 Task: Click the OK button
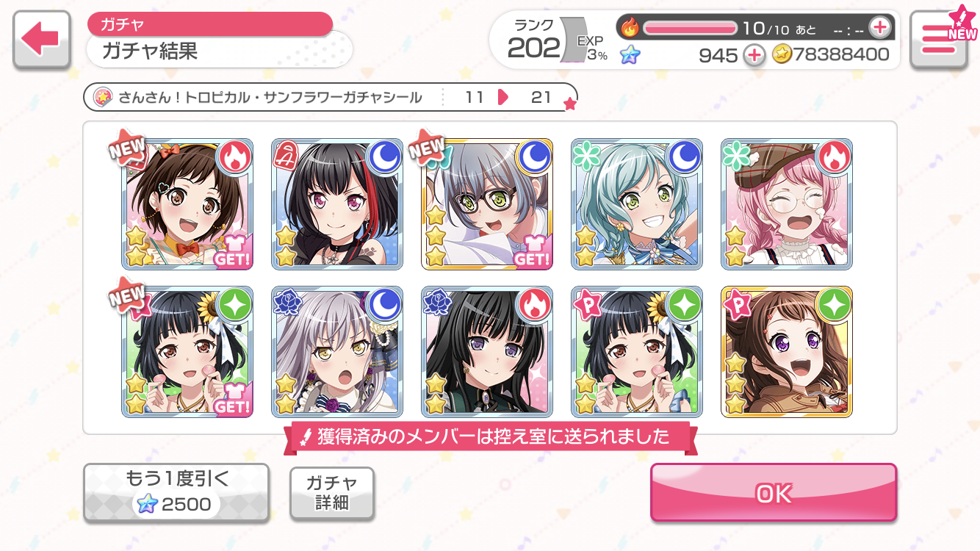pos(774,493)
